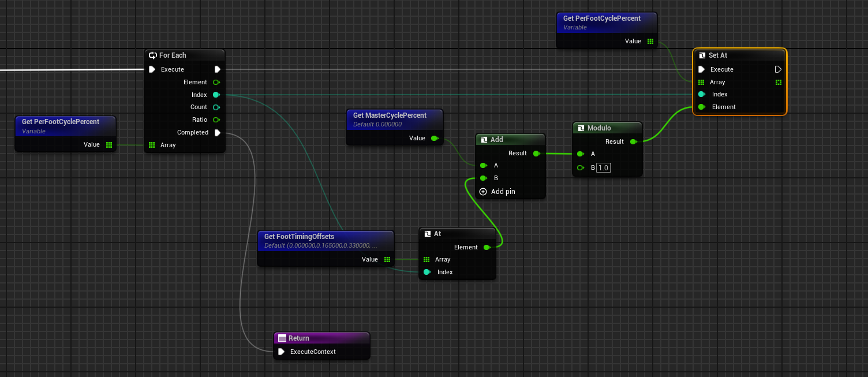Click the Array input pin on For Each
This screenshot has height=377, width=868.
coord(152,145)
